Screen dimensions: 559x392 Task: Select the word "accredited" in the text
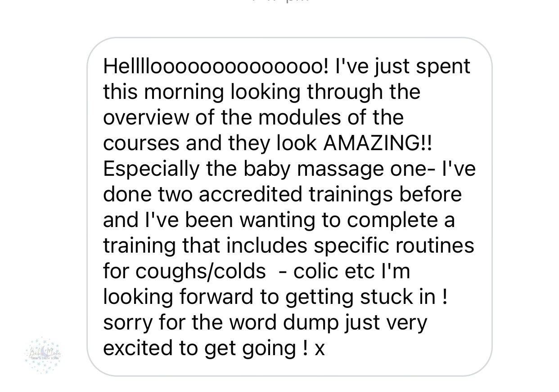coord(250,195)
